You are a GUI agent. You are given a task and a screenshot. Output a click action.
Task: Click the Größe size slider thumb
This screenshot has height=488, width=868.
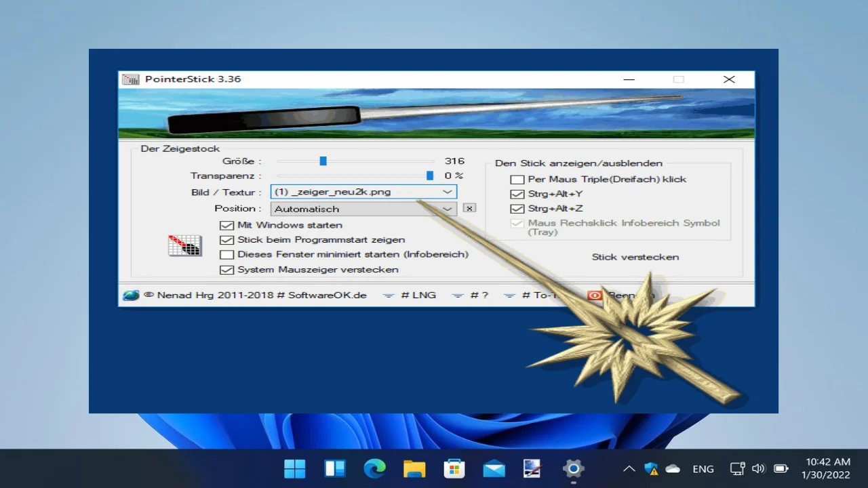coord(323,161)
